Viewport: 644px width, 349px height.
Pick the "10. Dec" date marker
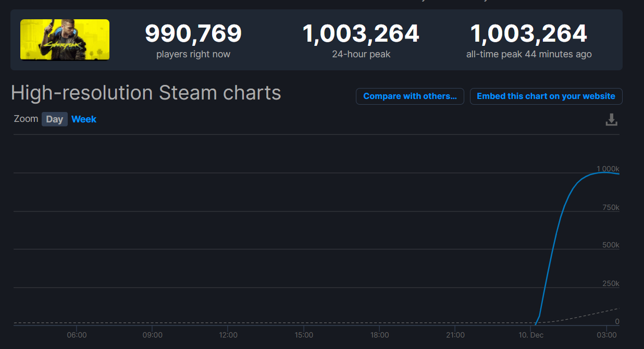click(x=530, y=335)
